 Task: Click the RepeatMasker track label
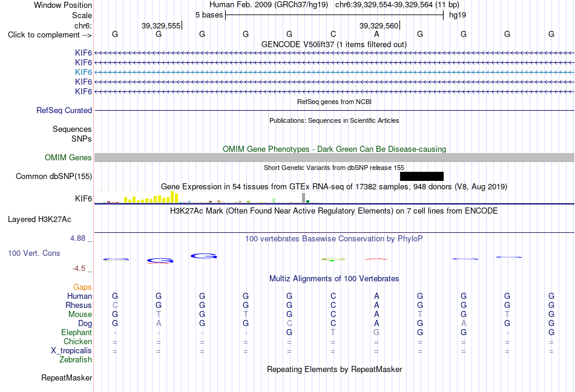(67, 377)
